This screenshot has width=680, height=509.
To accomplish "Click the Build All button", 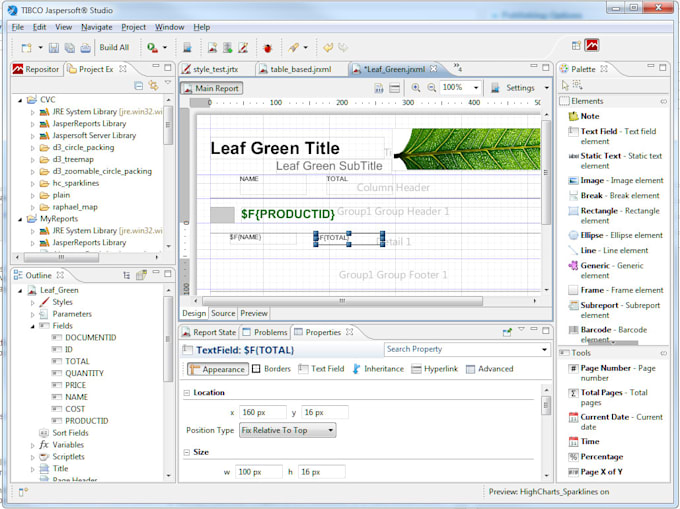I will [114, 47].
